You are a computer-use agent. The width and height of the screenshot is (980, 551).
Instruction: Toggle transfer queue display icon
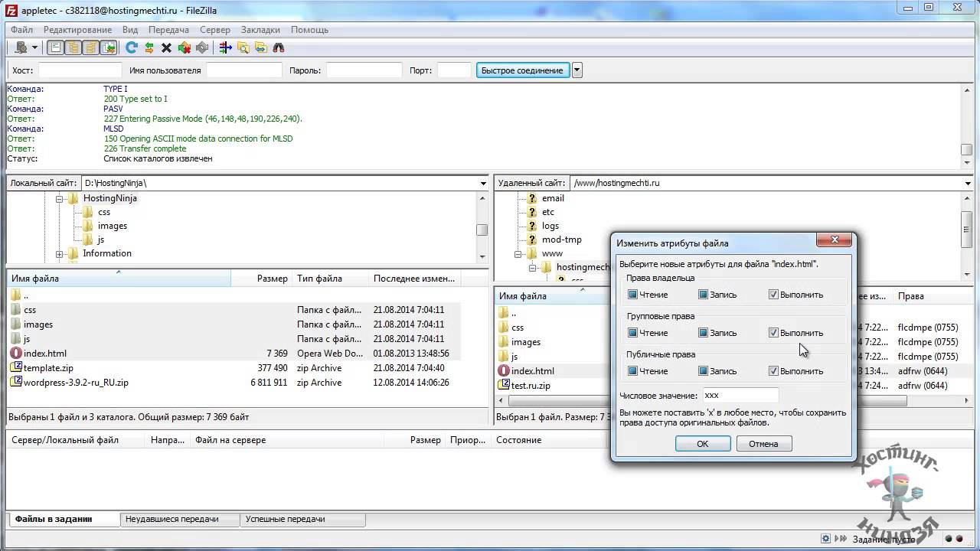tap(109, 47)
